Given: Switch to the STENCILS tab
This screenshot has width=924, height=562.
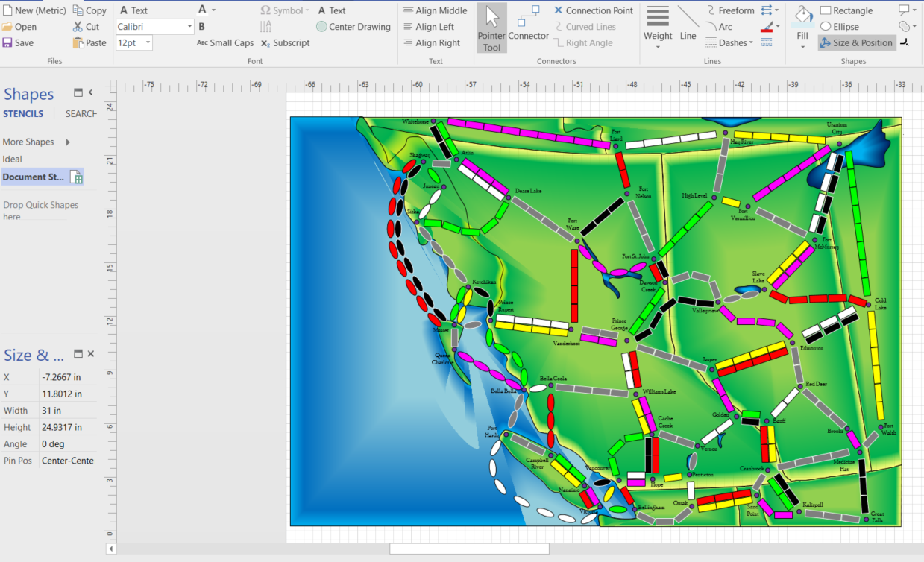Looking at the screenshot, I should click(x=23, y=113).
